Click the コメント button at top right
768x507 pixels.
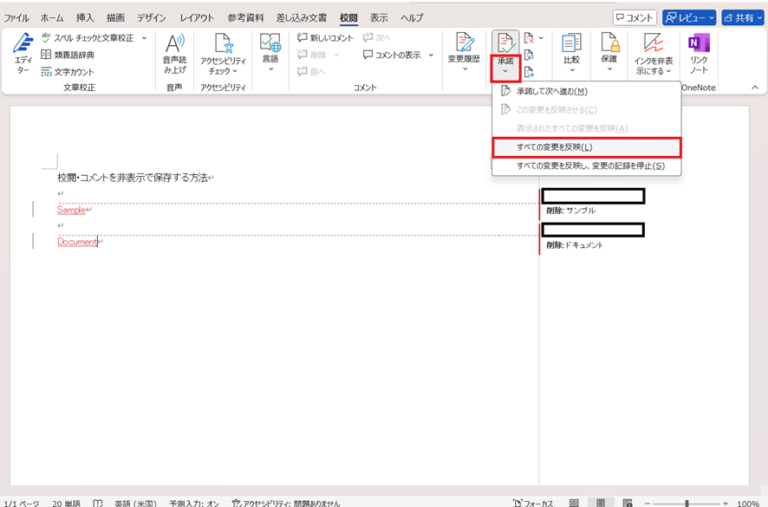point(635,18)
